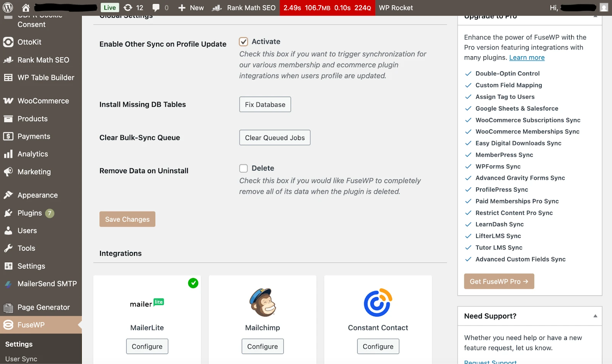Open Products sidebar menu
This screenshot has width=612, height=364.
click(41, 119)
